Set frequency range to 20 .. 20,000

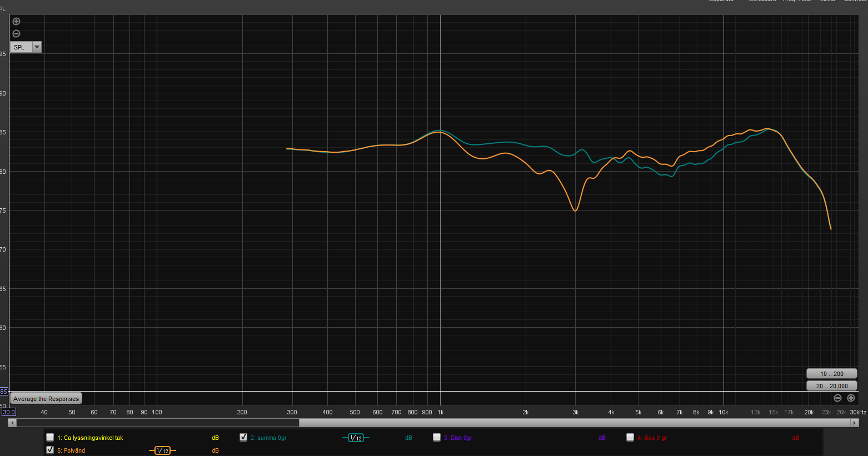click(831, 386)
